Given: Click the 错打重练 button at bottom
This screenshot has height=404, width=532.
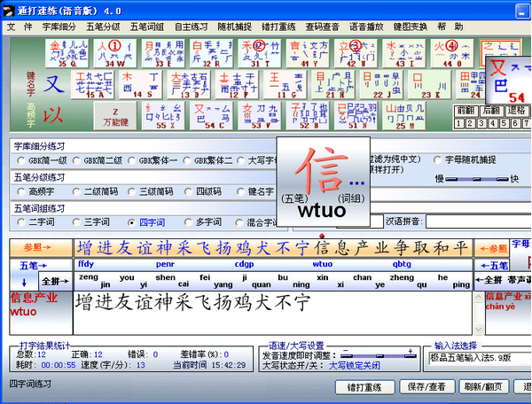Looking at the screenshot, I should [364, 387].
